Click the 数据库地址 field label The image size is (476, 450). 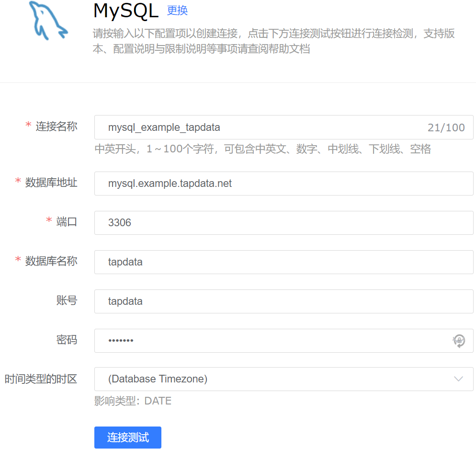coord(51,182)
